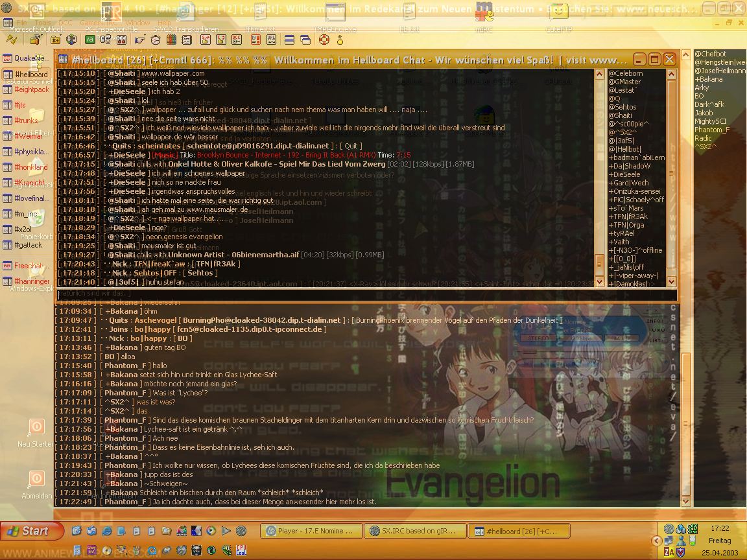Click the cascade windows toolbar icon
Image resolution: width=747 pixels, height=560 pixels.
pyautogui.click(x=305, y=40)
